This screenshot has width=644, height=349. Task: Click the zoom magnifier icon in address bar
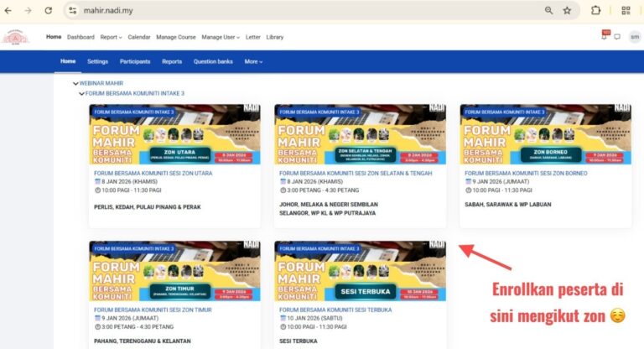coord(548,10)
